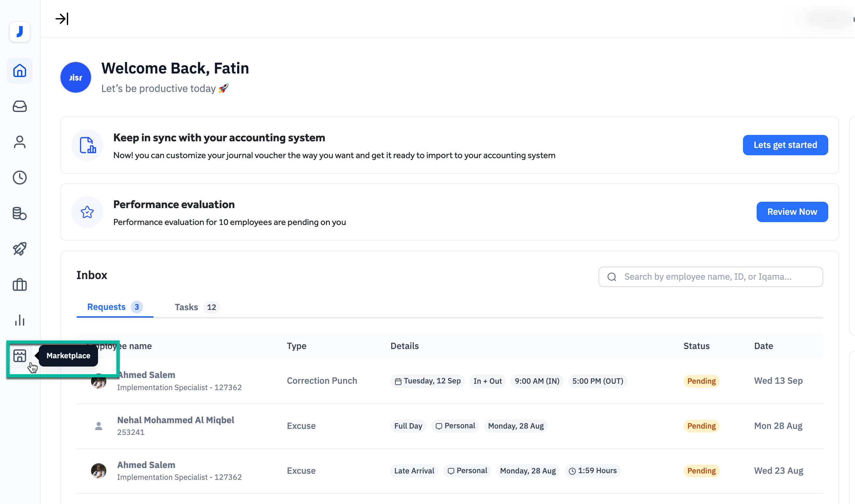The height and width of the screenshot is (504, 855).
Task: Open the Attendance clock icon in sidebar
Action: [x=20, y=178]
